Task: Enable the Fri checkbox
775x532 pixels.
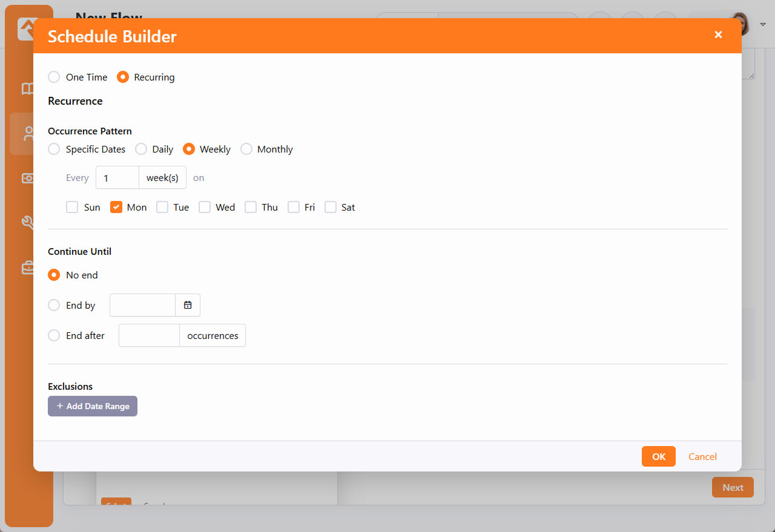Action: pyautogui.click(x=294, y=207)
